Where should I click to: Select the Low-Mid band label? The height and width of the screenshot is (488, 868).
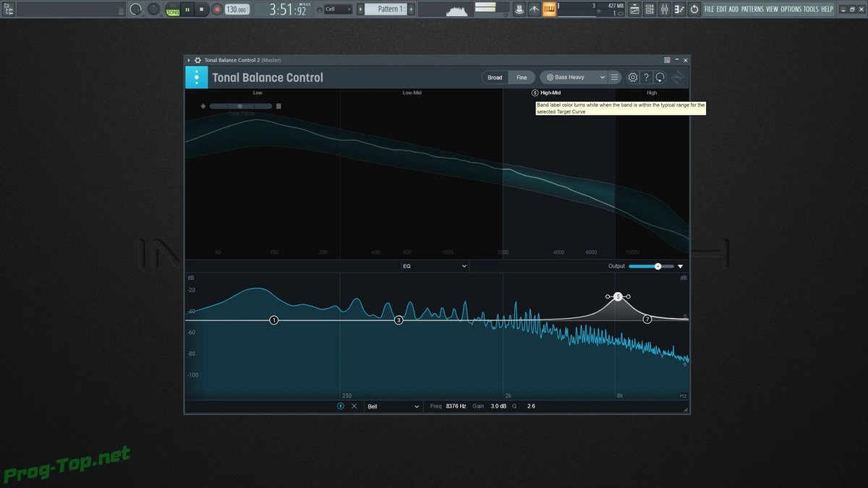tap(412, 93)
